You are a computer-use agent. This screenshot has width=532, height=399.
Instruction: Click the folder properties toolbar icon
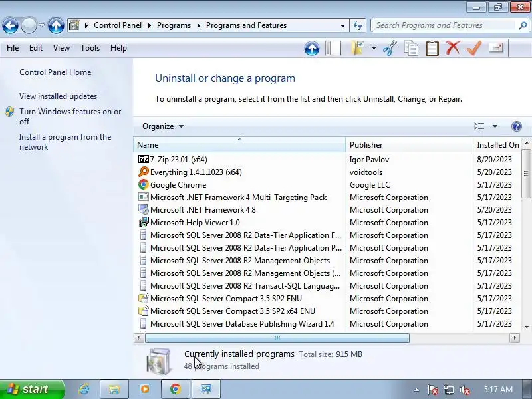tap(358, 48)
